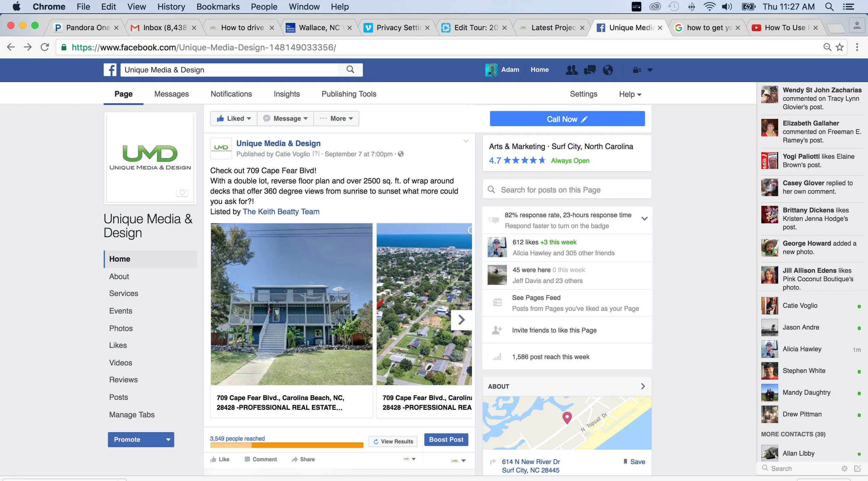The image size is (868, 481).
Task: Open chat settings gear icon
Action: 844,468
